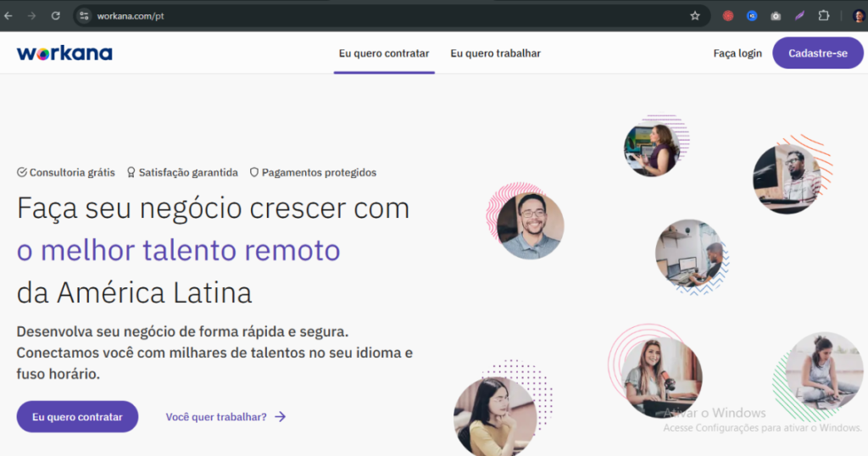Click the Satisfação garantida ribbon icon
This screenshot has width=868, height=456.
coord(131,173)
